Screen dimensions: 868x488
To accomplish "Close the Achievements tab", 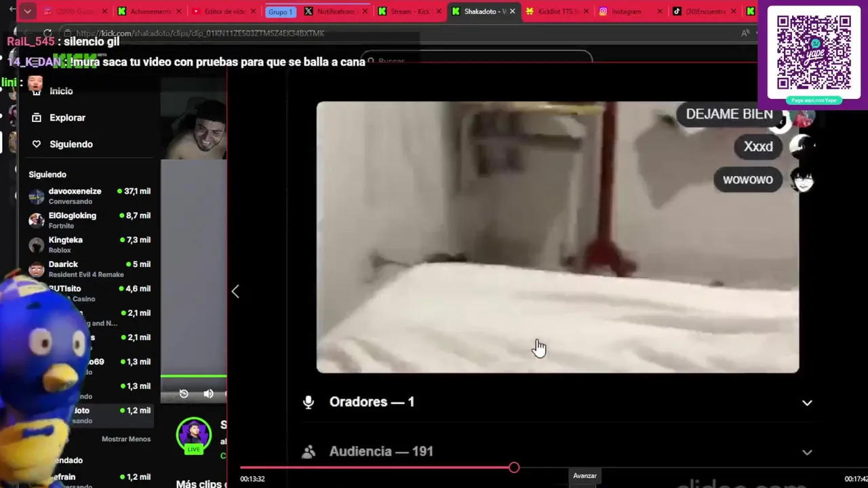I will coord(179,12).
